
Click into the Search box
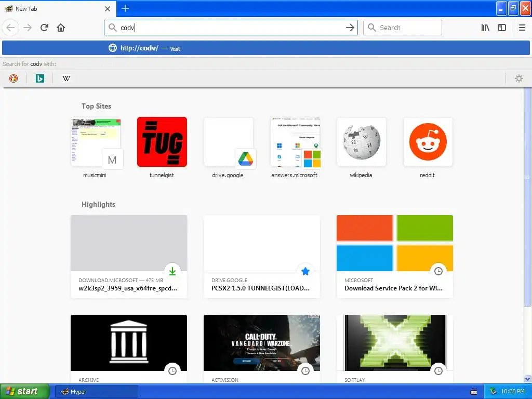point(403,28)
